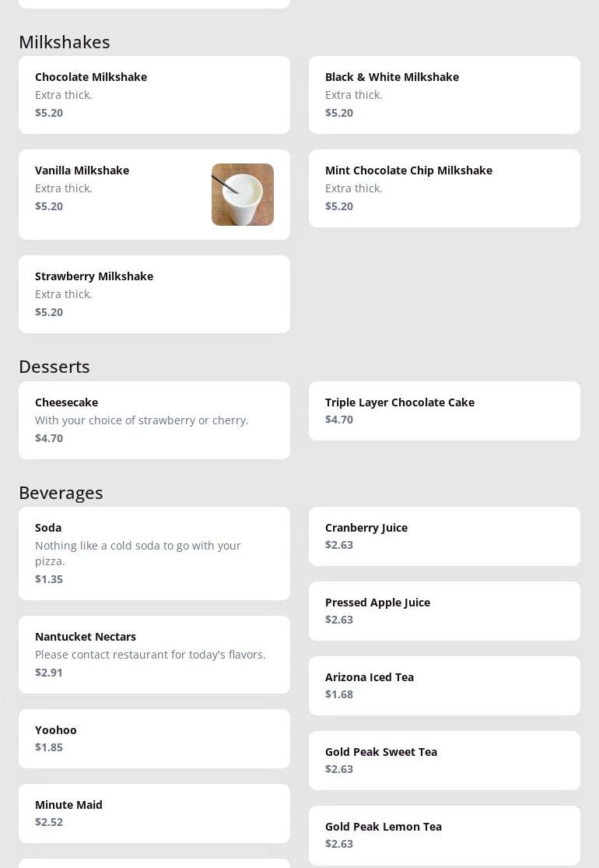Viewport: 599px width, 868px height.
Task: Pick the Strawberry Milkshake menu item
Action: tap(154, 294)
